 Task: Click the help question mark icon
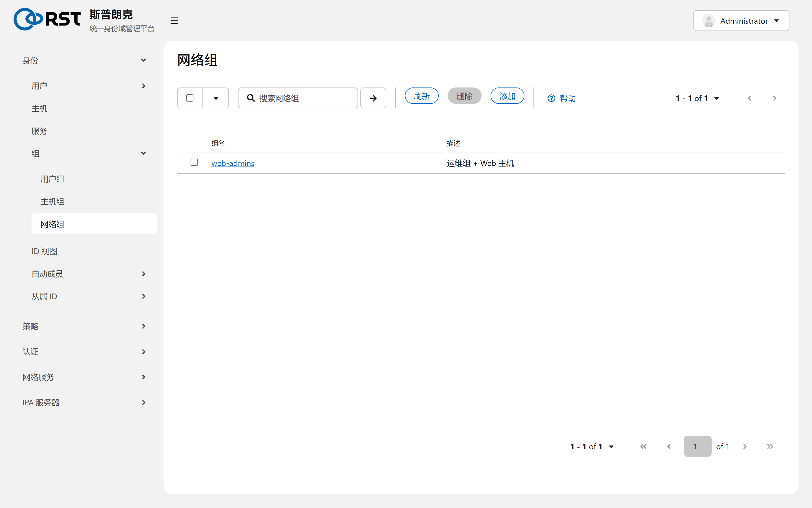pyautogui.click(x=551, y=98)
